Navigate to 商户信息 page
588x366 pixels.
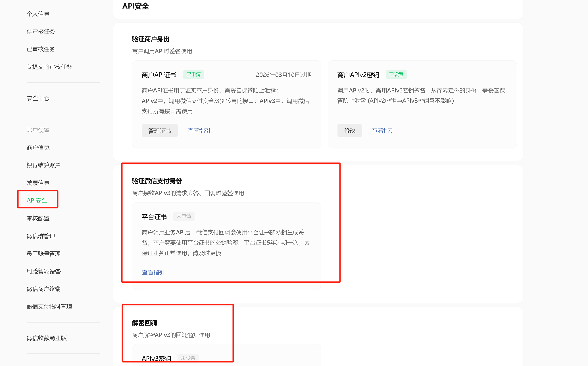38,147
